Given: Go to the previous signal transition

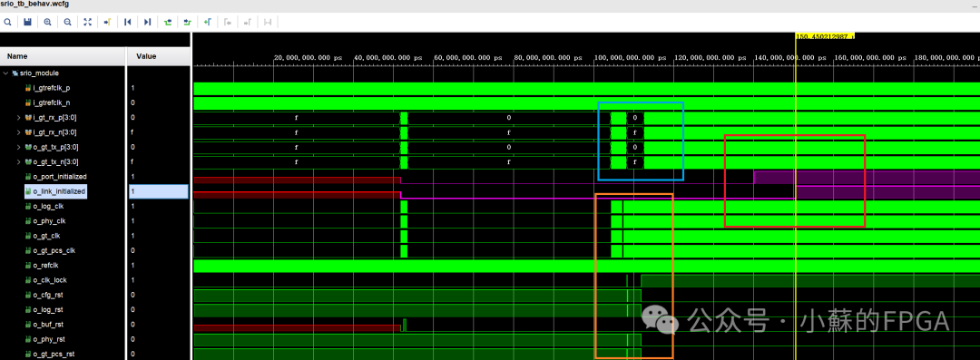Looking at the screenshot, I should pyautogui.click(x=168, y=22).
